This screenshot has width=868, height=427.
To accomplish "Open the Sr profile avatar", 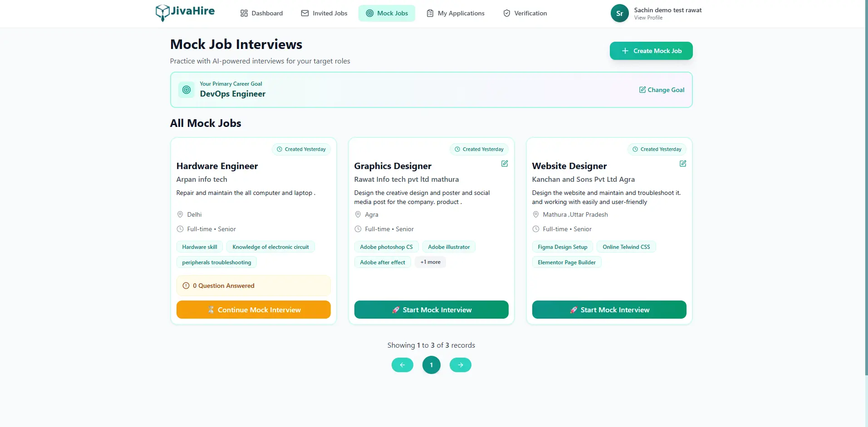I will pos(619,14).
